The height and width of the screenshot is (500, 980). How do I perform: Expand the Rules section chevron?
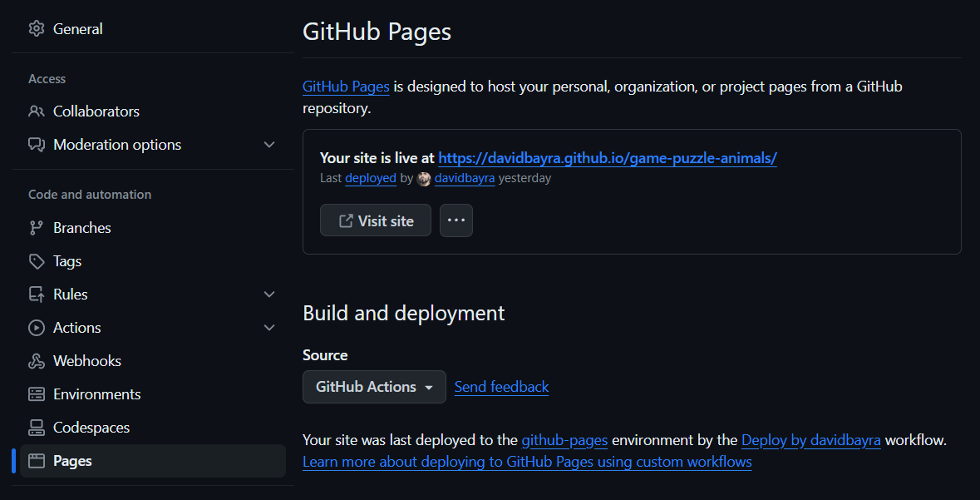269,295
